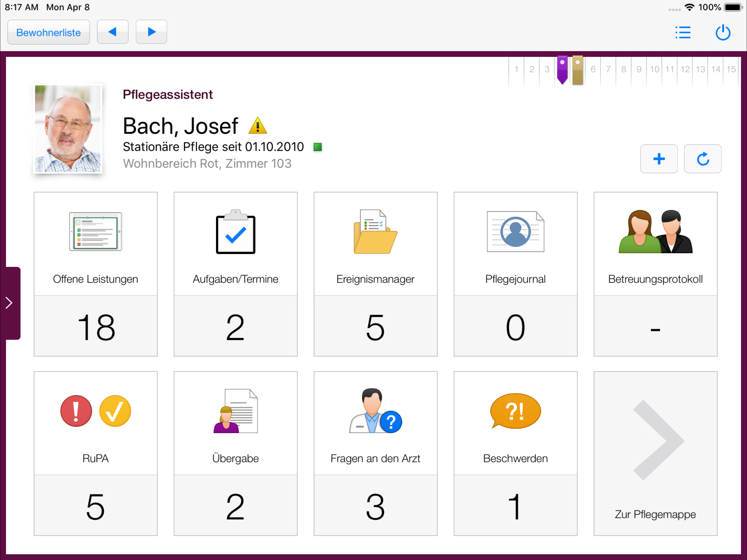Viewport: 747px width, 560px height.
Task: Click the yellow checkmark RuPA icon
Action: tap(115, 411)
